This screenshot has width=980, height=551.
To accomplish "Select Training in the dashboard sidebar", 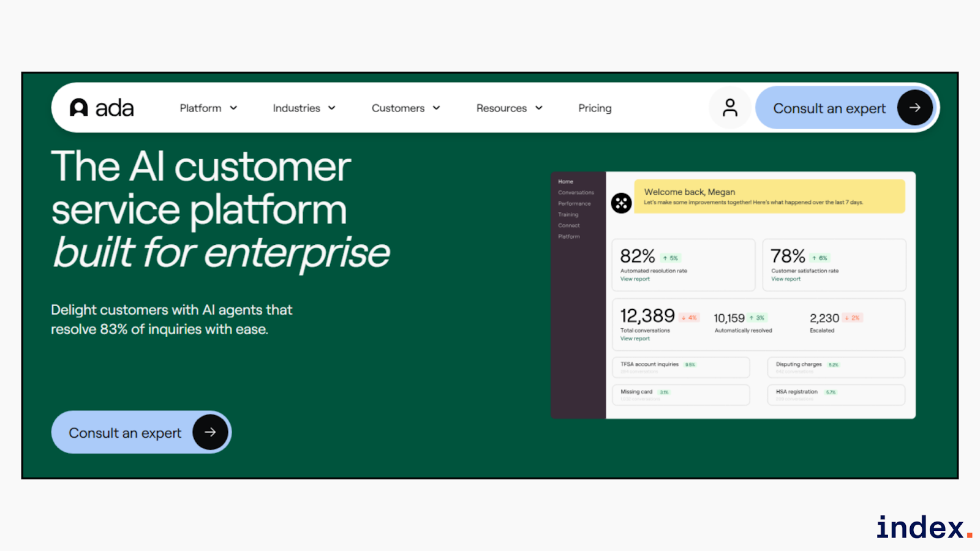I will pyautogui.click(x=568, y=215).
